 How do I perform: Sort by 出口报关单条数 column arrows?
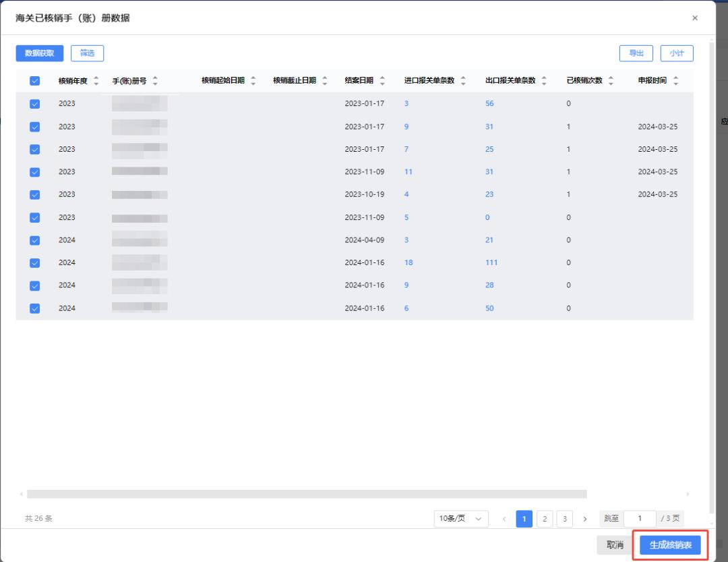[544, 81]
